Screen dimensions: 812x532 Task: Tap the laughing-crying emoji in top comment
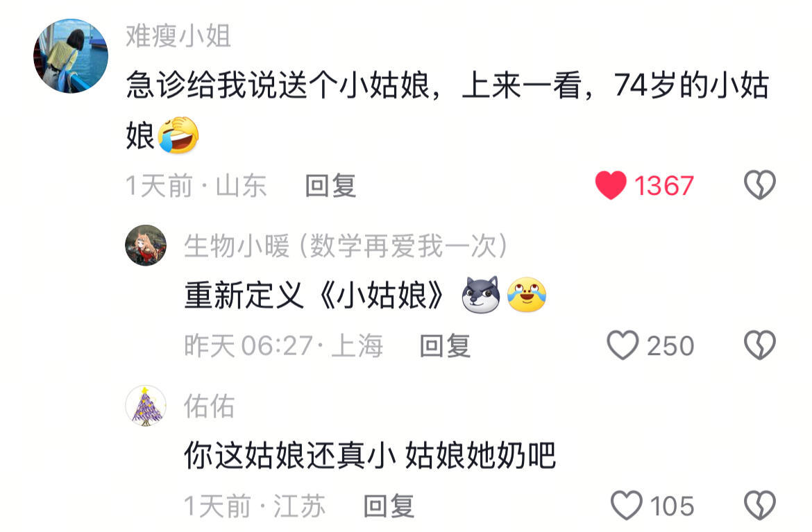pyautogui.click(x=178, y=135)
